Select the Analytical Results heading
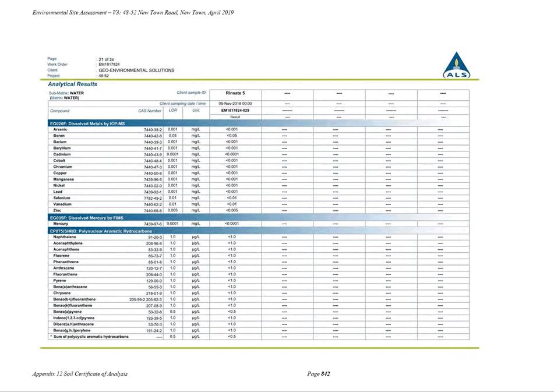Image resolution: width=554 pixels, height=392 pixels. [x=72, y=84]
